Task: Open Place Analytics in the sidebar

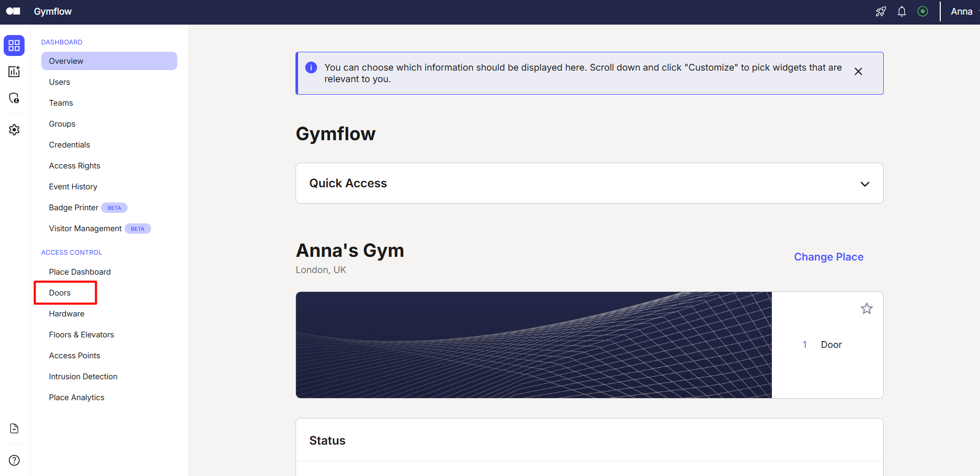Action: 77,398
